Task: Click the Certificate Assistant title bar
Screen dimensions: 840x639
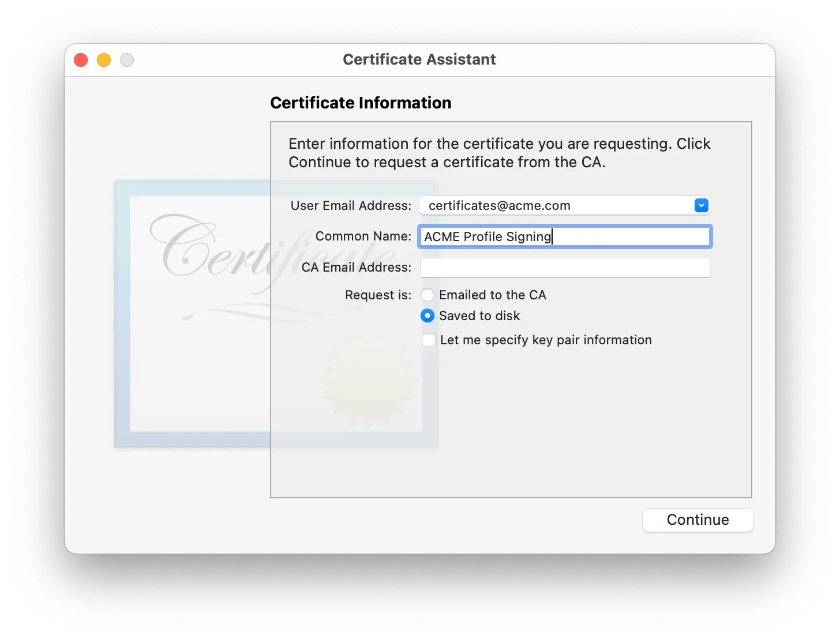Action: 419,59
